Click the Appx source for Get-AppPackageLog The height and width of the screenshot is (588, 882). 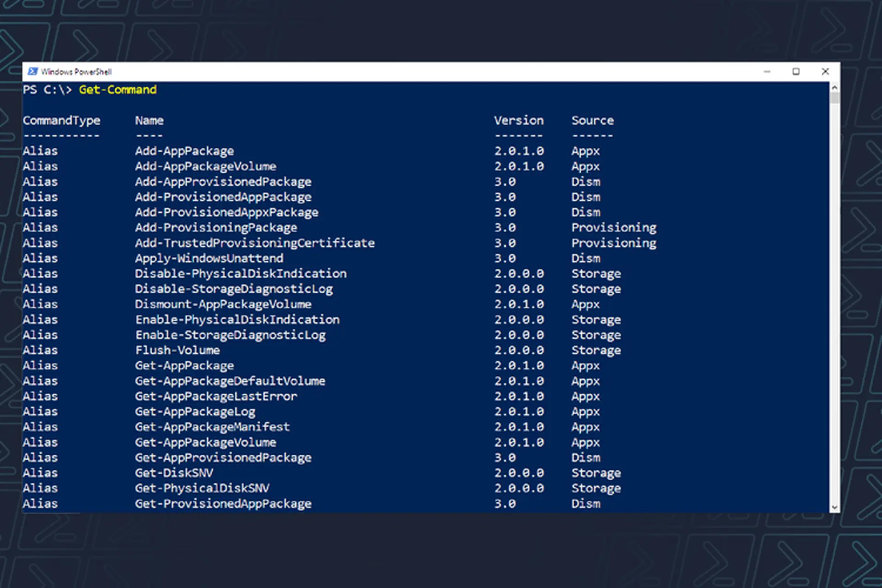pos(586,412)
